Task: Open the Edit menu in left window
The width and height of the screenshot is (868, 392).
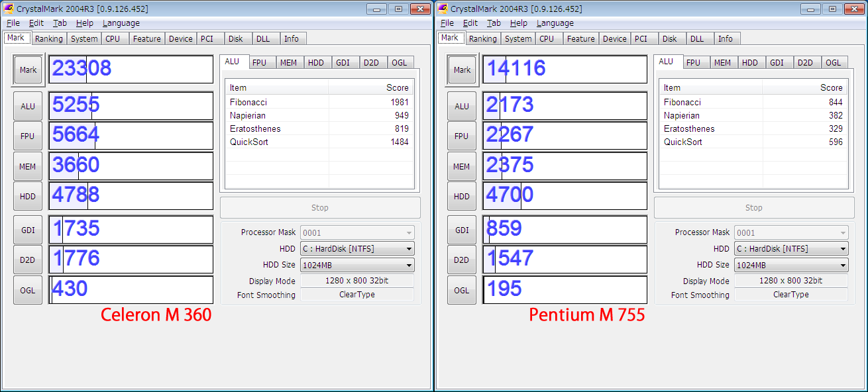Action: (36, 23)
